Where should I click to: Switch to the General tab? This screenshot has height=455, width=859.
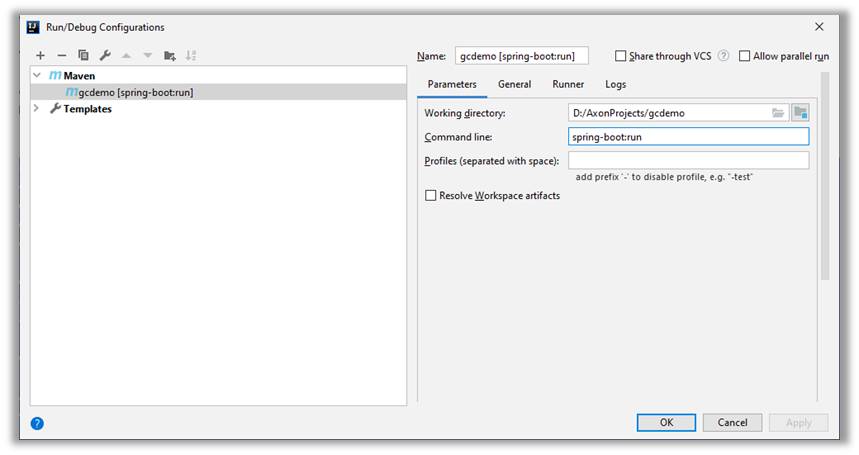(514, 85)
